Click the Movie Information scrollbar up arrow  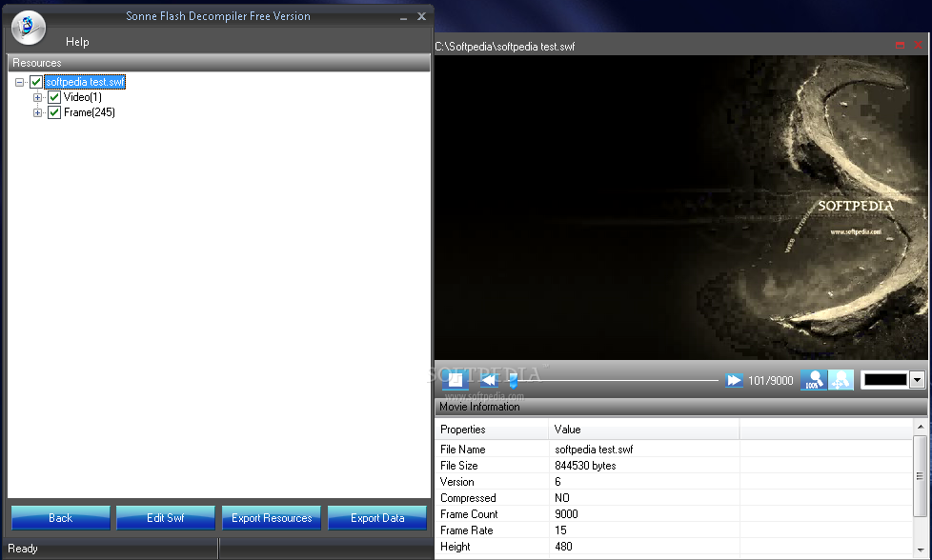[x=921, y=427]
